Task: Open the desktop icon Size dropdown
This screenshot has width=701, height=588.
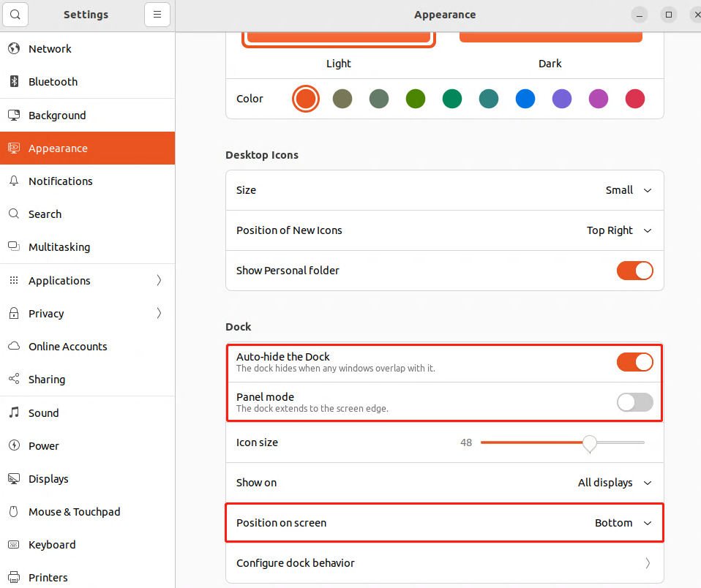Action: [x=628, y=190]
